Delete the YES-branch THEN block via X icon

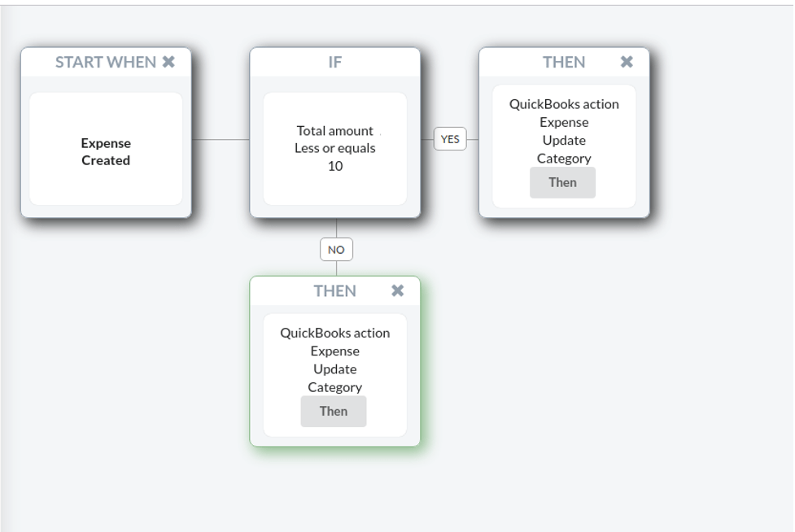[627, 62]
